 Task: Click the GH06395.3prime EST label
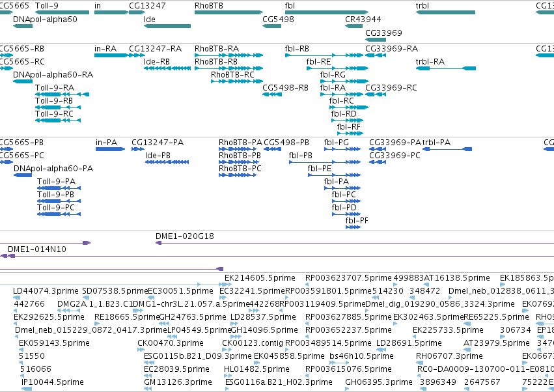[x=379, y=382]
